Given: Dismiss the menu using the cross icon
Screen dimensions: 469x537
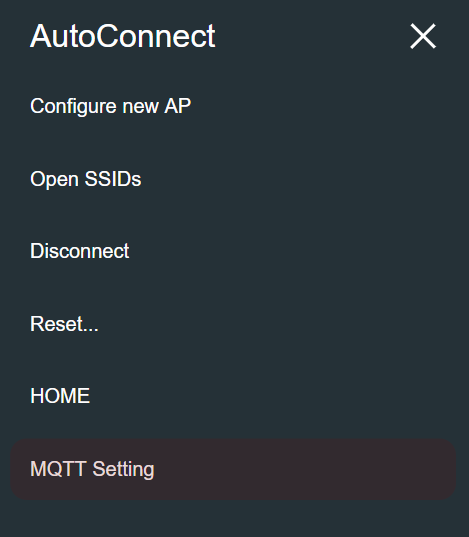Looking at the screenshot, I should pos(423,36).
